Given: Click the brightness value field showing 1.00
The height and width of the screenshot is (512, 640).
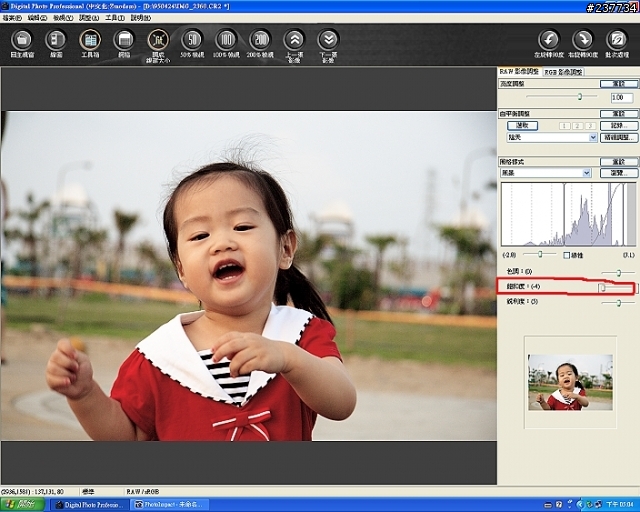Looking at the screenshot, I should (x=622, y=98).
